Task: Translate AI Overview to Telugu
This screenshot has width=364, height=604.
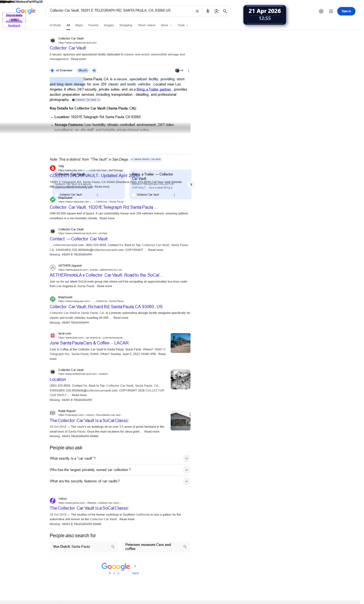Action: (83, 71)
